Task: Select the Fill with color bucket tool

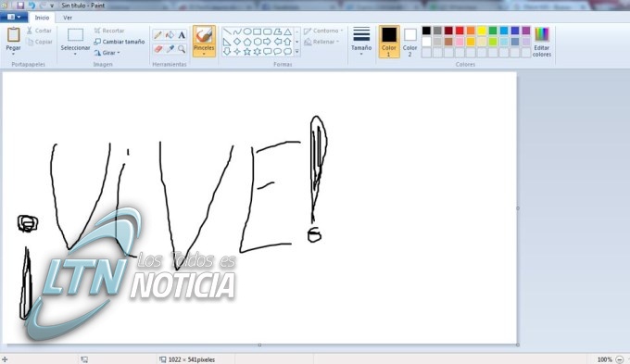Action: coord(170,35)
